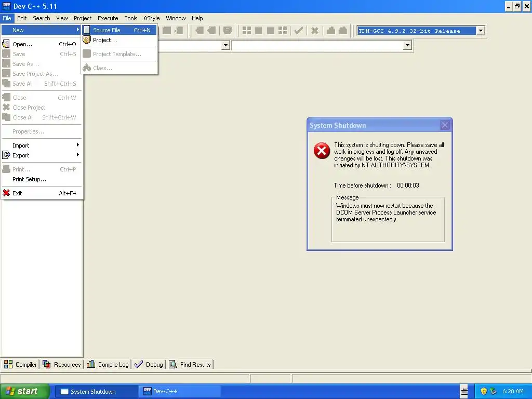Image resolution: width=532 pixels, height=399 pixels.
Task: Open the Edit menu
Action: click(x=22, y=18)
